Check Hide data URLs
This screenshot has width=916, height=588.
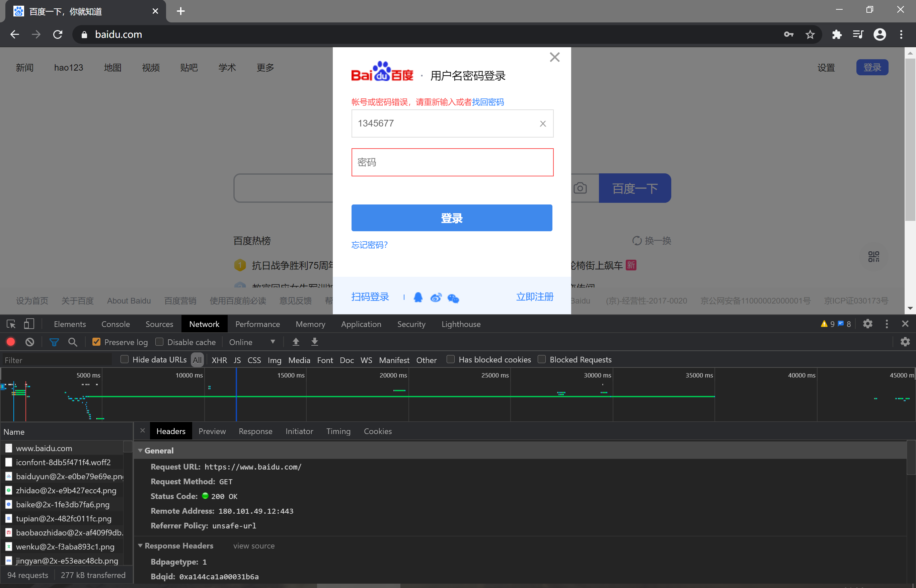coord(124,359)
